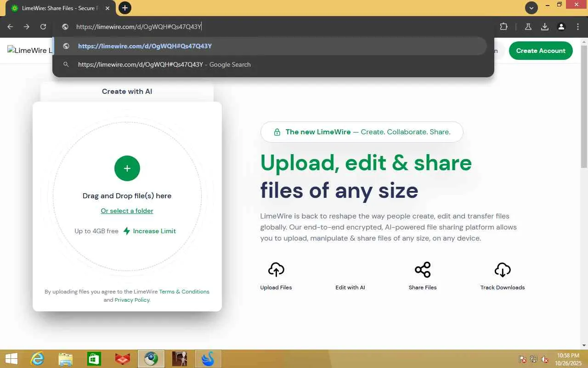Open the Chrome three-dot menu

[x=578, y=27]
